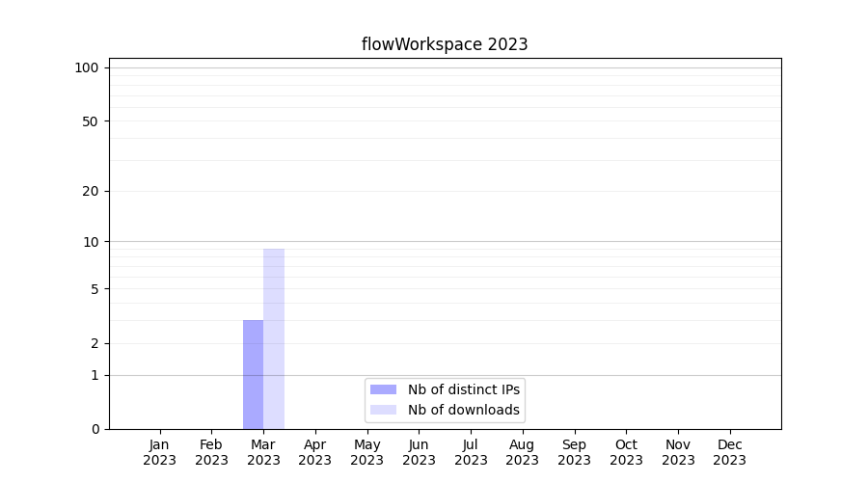Select the Feb 2023 x-axis label
Image resolution: width=868 pixels, height=482 pixels.
211,452
